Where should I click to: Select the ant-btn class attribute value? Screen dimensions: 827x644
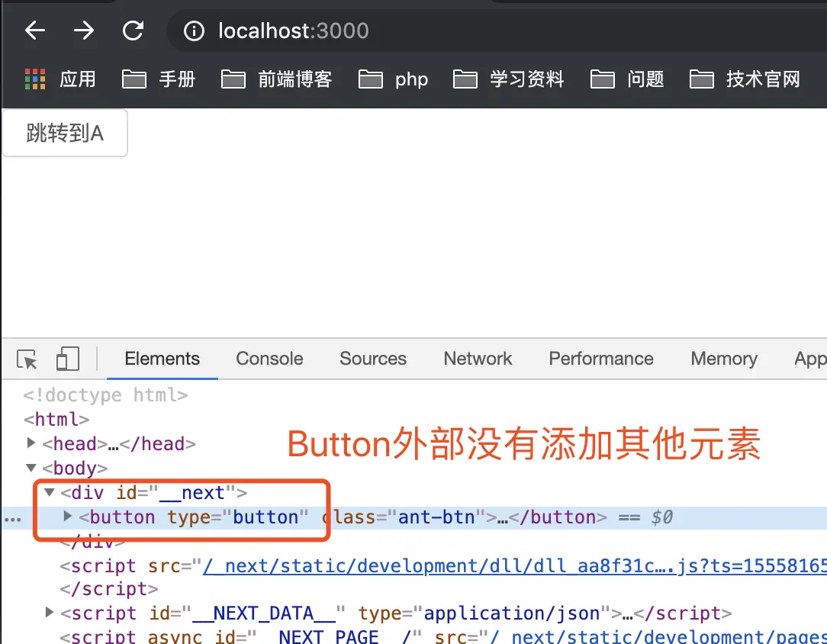click(436, 517)
